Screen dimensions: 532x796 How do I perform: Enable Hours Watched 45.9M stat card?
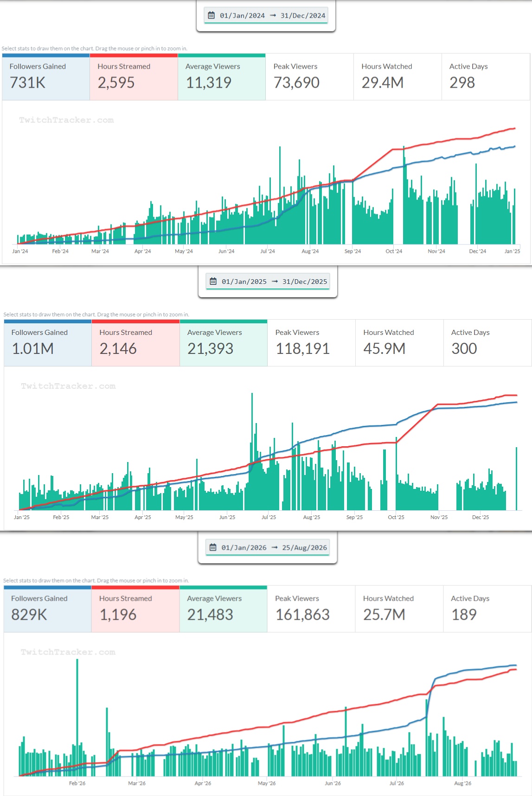click(x=399, y=343)
